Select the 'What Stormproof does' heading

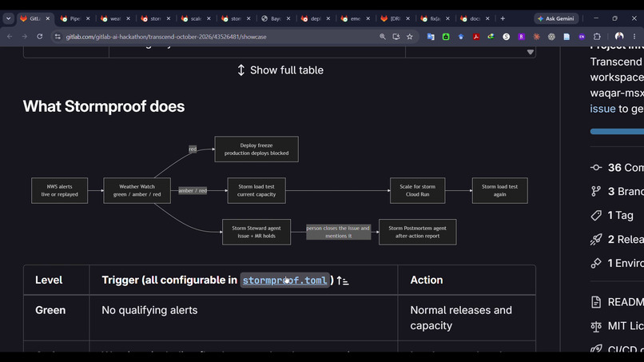104,106
